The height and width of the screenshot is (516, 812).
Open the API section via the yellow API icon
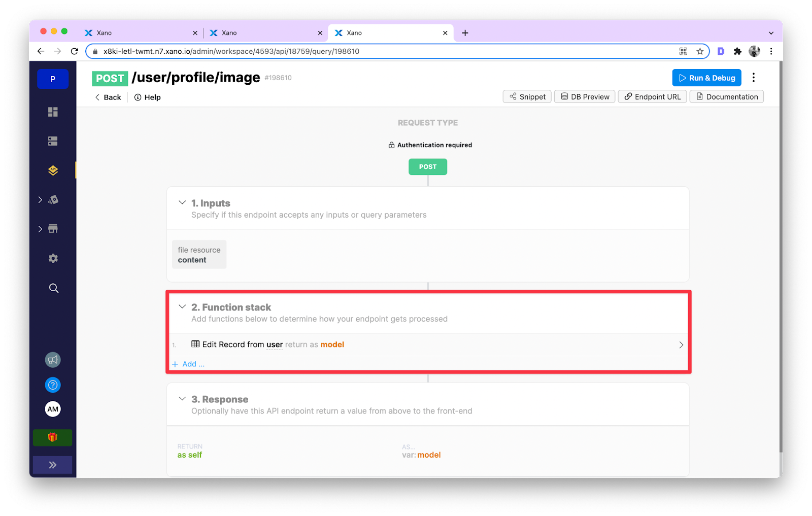pyautogui.click(x=52, y=170)
